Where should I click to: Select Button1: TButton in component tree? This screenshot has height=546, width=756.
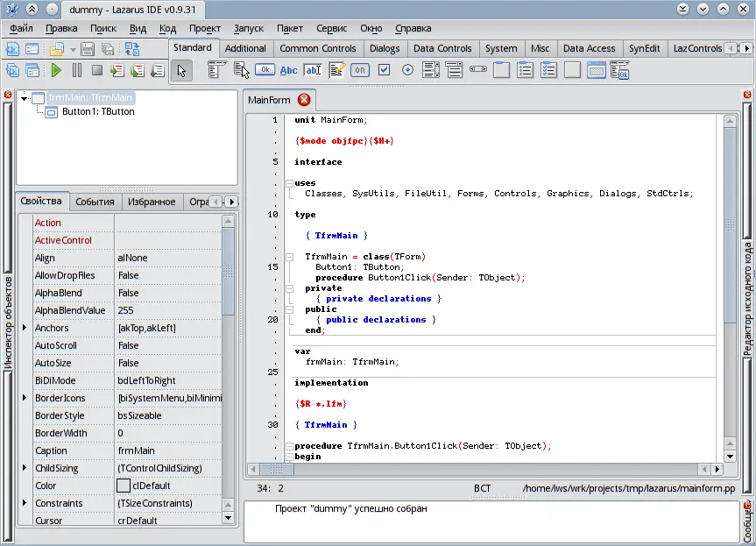coord(98,112)
